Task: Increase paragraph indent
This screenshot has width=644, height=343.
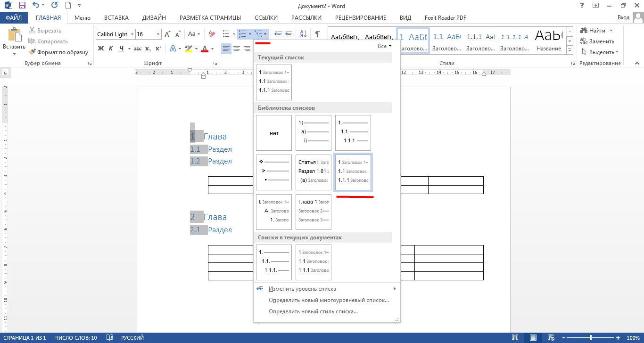Action: coord(289,34)
